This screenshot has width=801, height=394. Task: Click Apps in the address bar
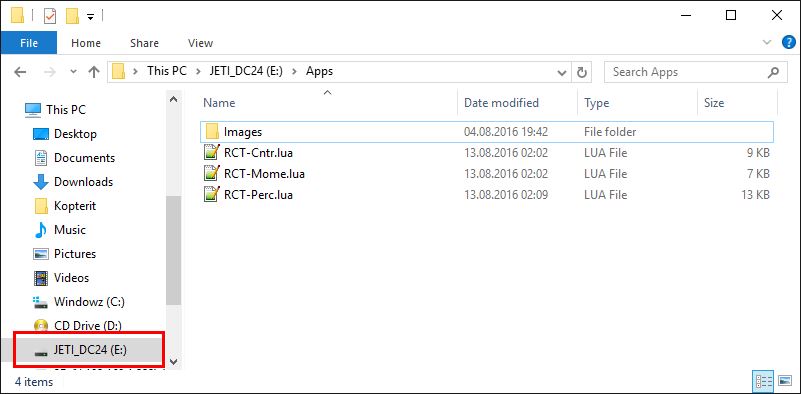tap(319, 72)
